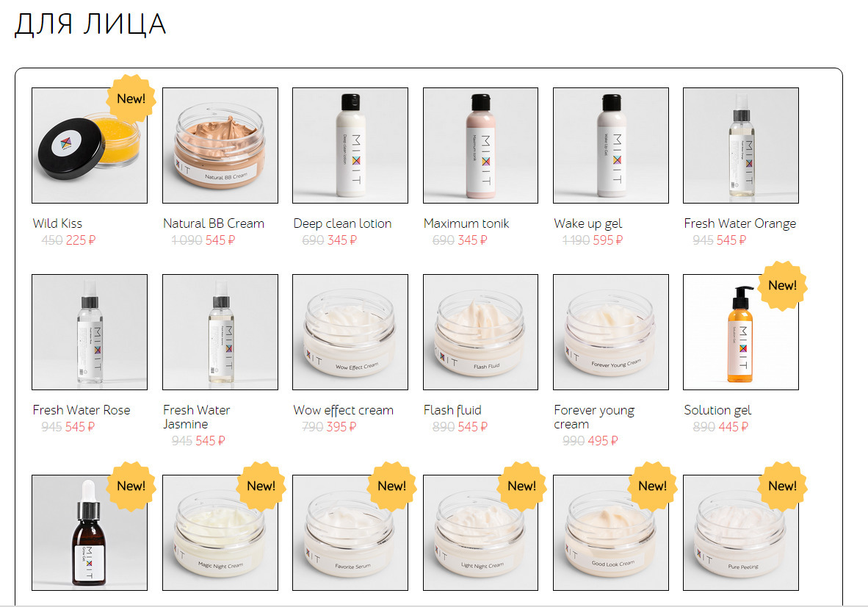Open the Glow Gel dropper bottle thumbnail
The width and height of the screenshot is (868, 607).
(90, 533)
